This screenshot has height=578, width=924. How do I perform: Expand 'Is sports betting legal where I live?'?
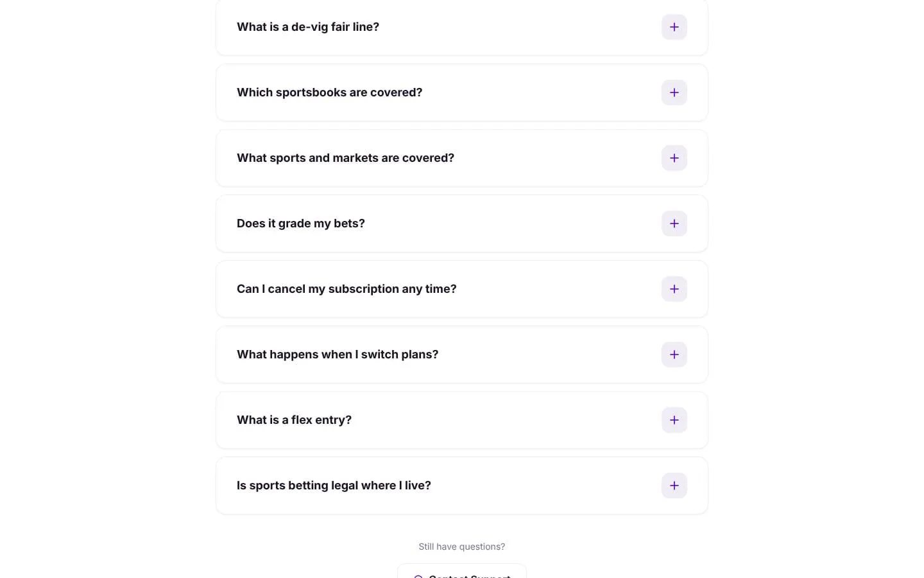tap(334, 486)
